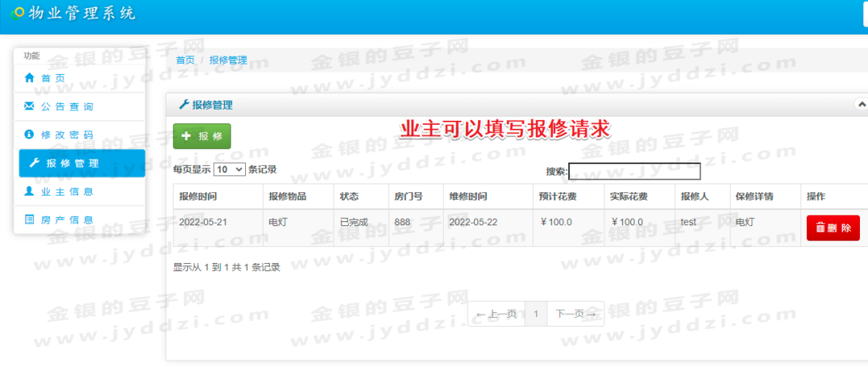
Task: Sort by the 维修时间 column header
Action: [489, 196]
